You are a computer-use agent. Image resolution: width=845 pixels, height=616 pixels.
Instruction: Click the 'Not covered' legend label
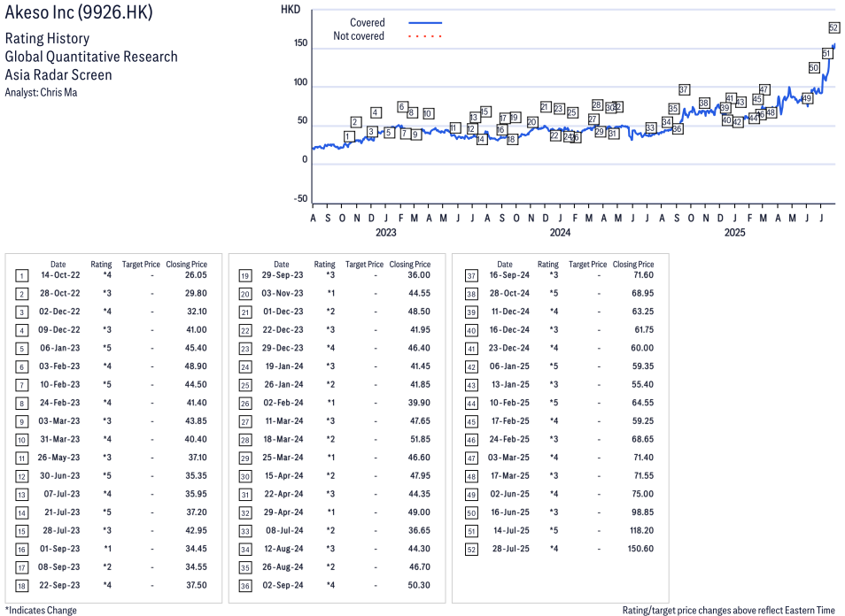click(x=359, y=36)
